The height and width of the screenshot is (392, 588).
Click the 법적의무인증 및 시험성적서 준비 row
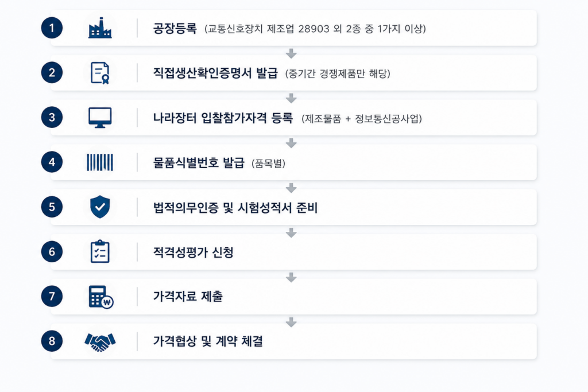tap(293, 207)
